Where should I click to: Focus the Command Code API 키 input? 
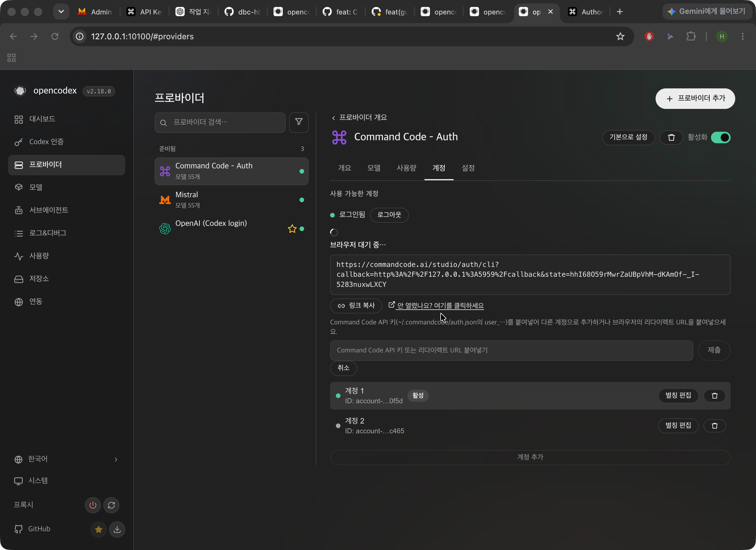click(x=511, y=351)
